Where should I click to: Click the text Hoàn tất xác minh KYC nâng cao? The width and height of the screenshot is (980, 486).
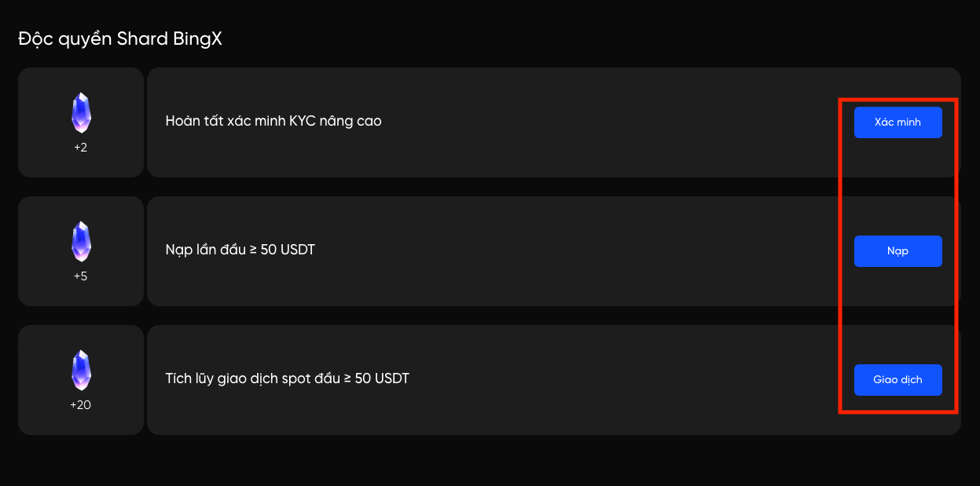(273, 121)
